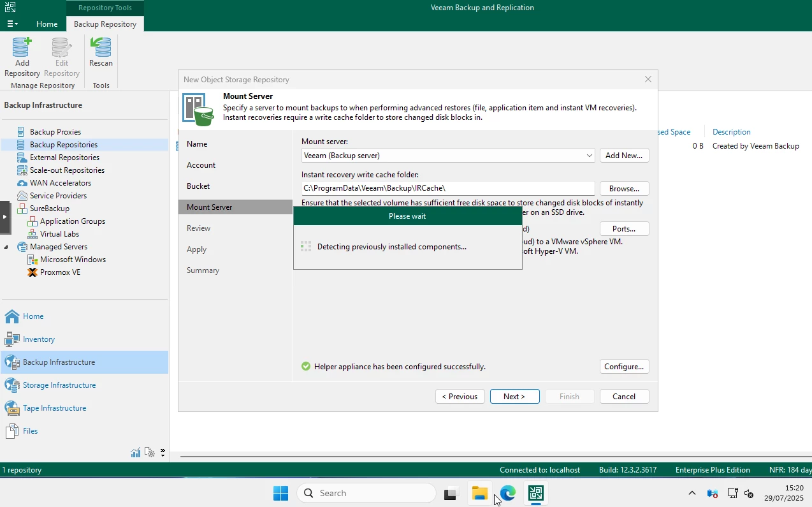Switch to the Backup Repository ribbon tab
This screenshot has height=507, width=812.
(105, 24)
